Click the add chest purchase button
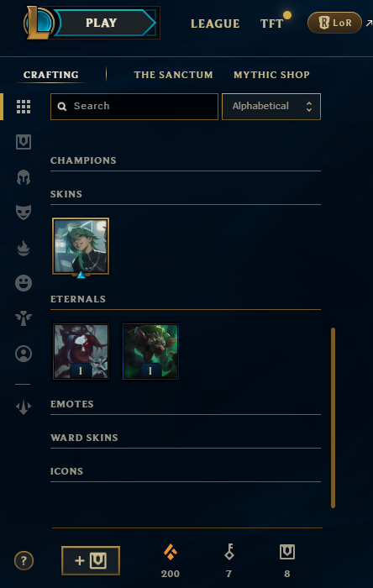This screenshot has height=588, width=373. 91,560
